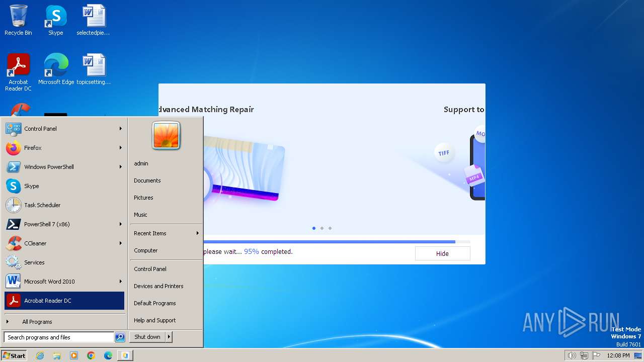Open Microsoft Edge desktop shortcut
Viewport: 644px width, 362px height.
(56, 69)
